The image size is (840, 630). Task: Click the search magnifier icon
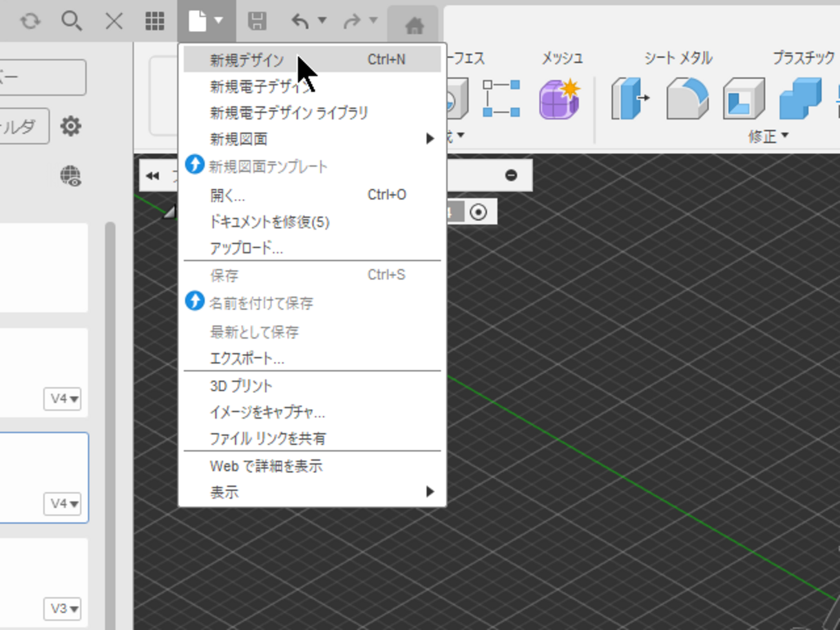[71, 21]
